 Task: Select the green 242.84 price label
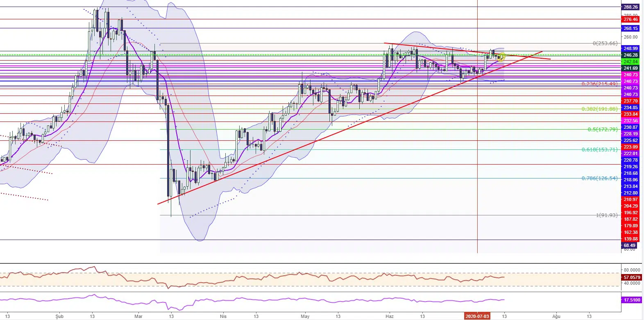click(630, 62)
